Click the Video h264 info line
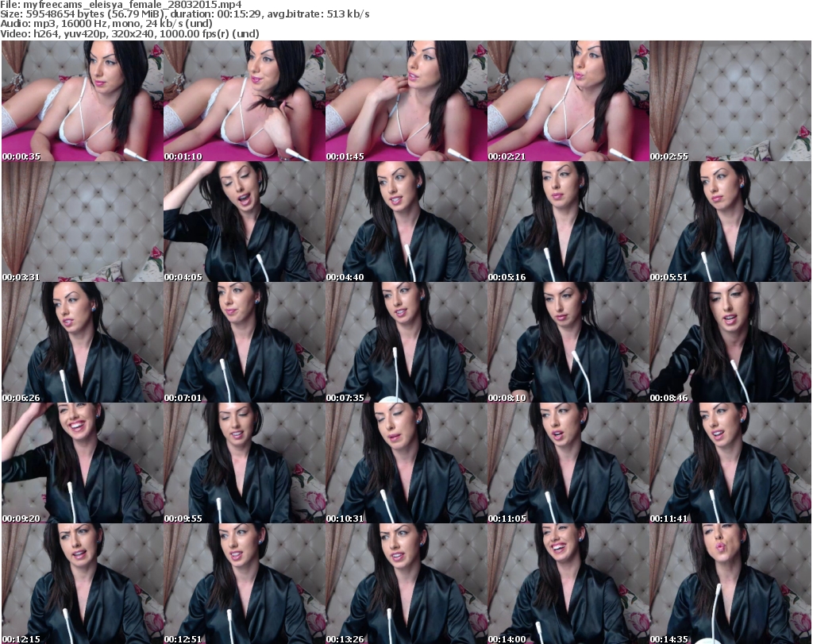 tap(129, 33)
